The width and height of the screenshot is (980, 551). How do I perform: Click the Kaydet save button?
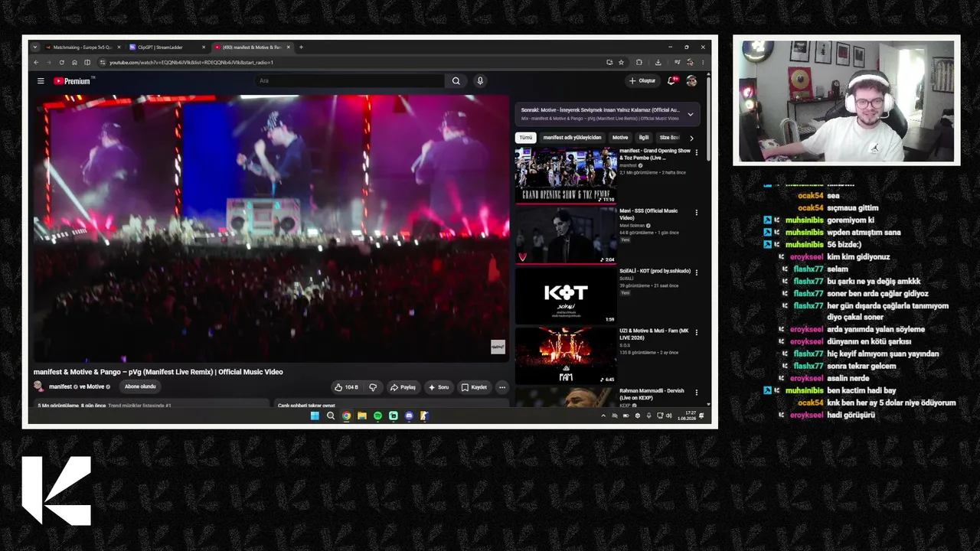point(474,387)
